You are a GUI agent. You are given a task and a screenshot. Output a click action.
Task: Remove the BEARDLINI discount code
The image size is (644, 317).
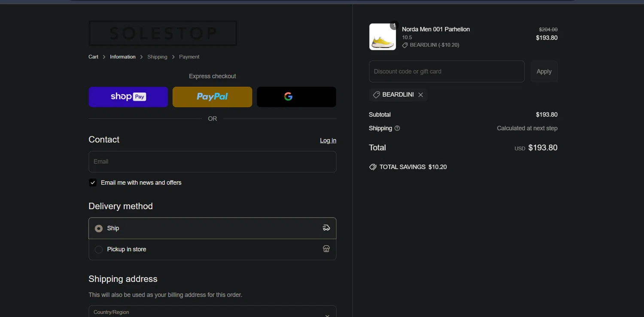[421, 95]
